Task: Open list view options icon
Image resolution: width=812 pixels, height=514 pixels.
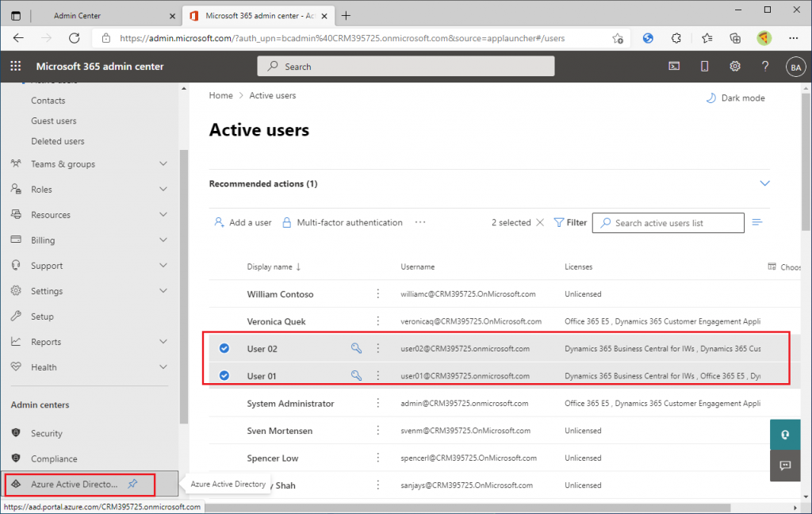Action: pyautogui.click(x=757, y=222)
